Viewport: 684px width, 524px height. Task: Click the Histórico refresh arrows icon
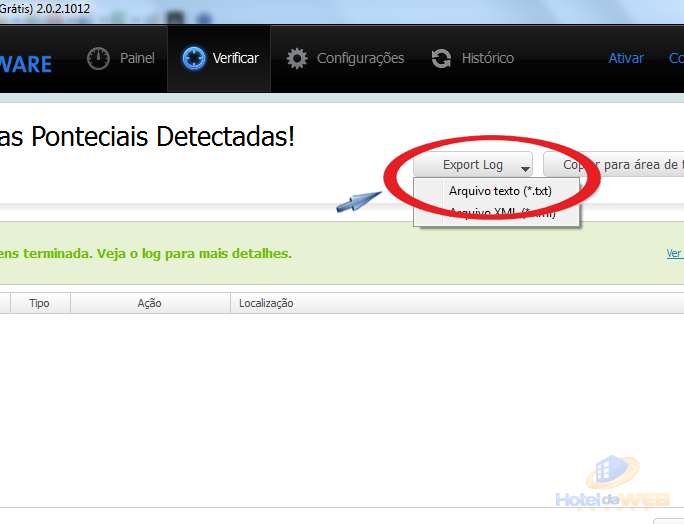(441, 58)
